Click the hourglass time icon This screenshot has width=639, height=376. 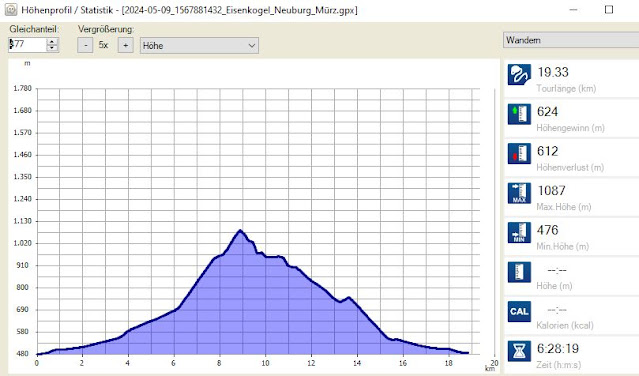[519, 351]
